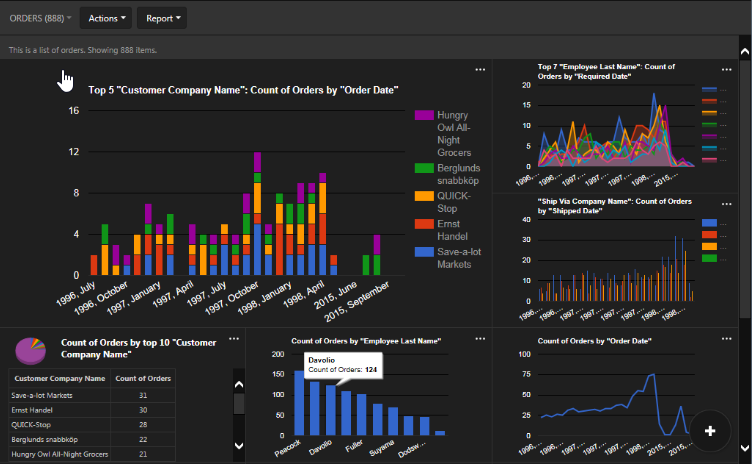Click the table scroll down arrow
Screen dimensions: 752x464
click(x=238, y=444)
